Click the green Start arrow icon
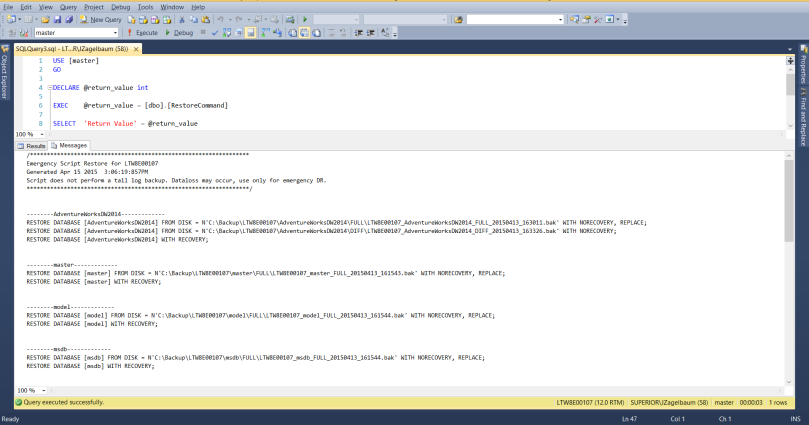 pos(305,20)
